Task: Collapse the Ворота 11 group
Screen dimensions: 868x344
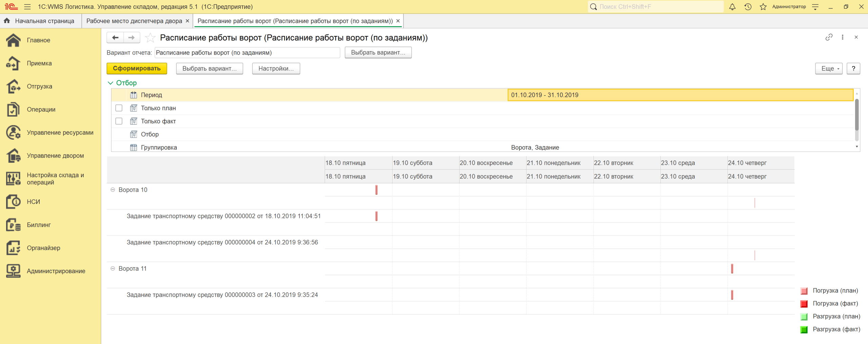Action: (x=113, y=268)
